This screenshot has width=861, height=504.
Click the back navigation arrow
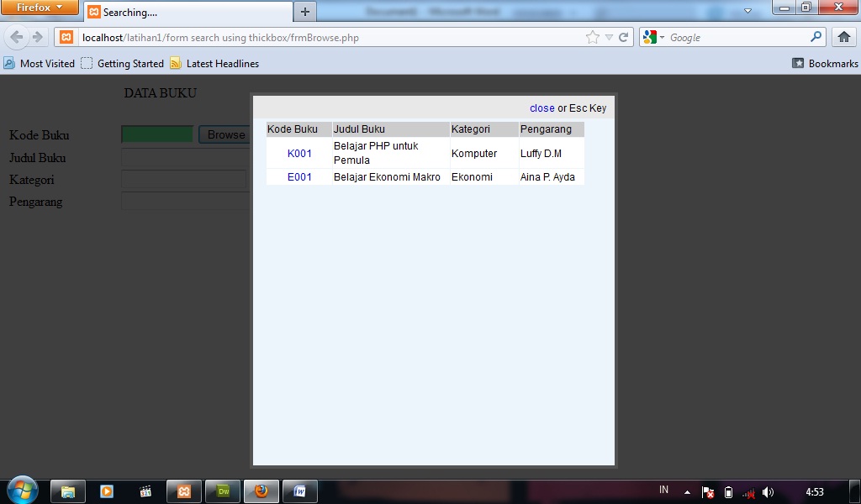(15, 37)
